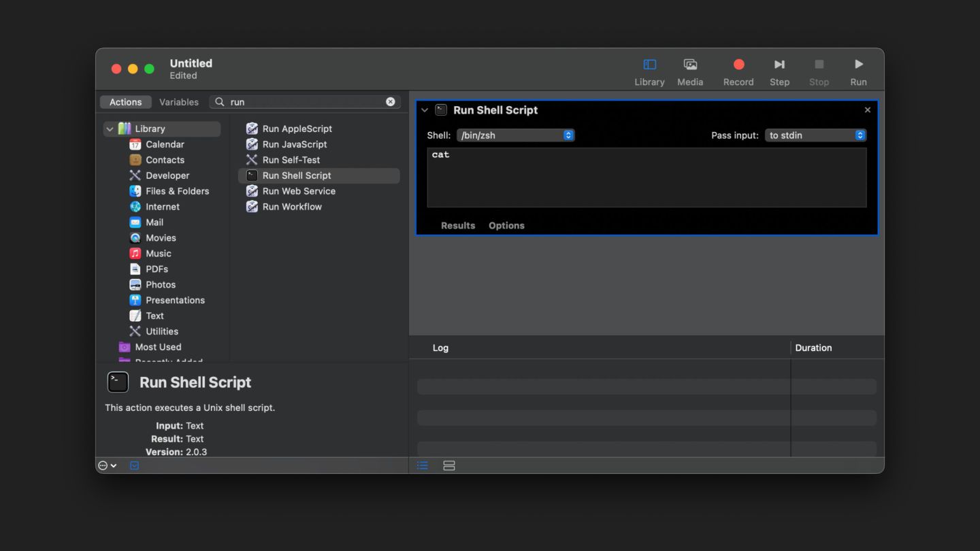Select Run Web Service action
This screenshot has width=980, height=551.
[298, 191]
